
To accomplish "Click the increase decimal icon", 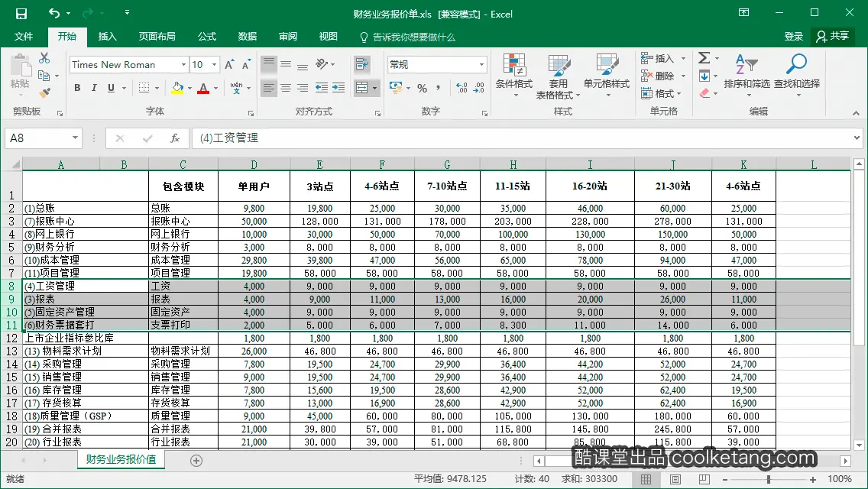I will coord(462,88).
